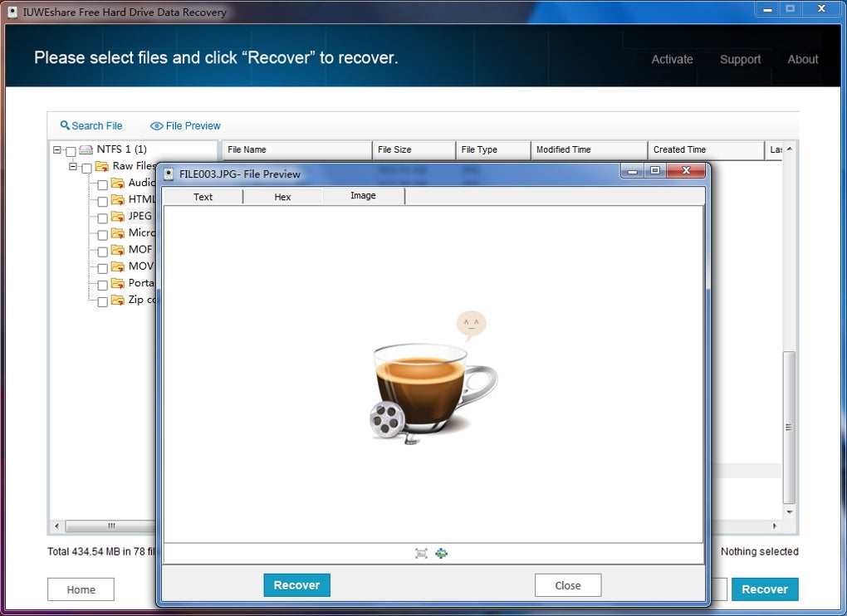This screenshot has width=847, height=616.
Task: Check the Raw Files checkbox
Action: pyautogui.click(x=86, y=168)
